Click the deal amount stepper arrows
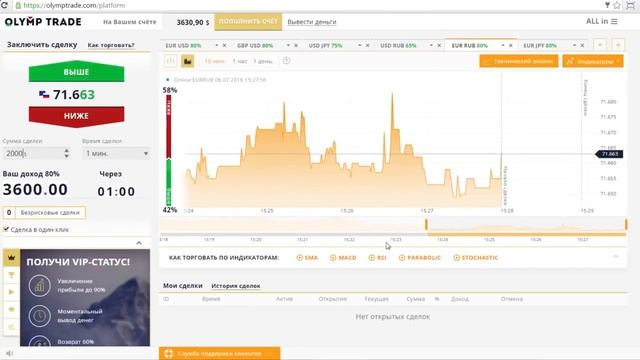 (x=67, y=153)
